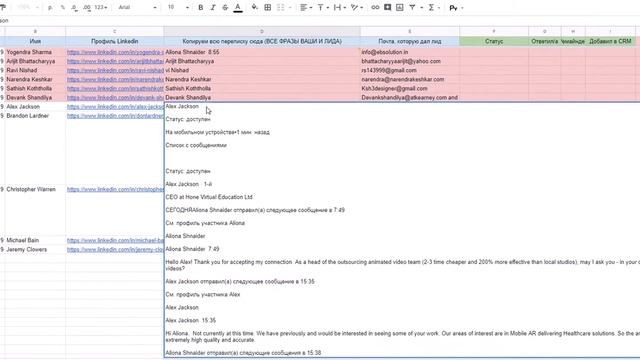
Task: Open Arial font family dropdown
Action: 137,7
